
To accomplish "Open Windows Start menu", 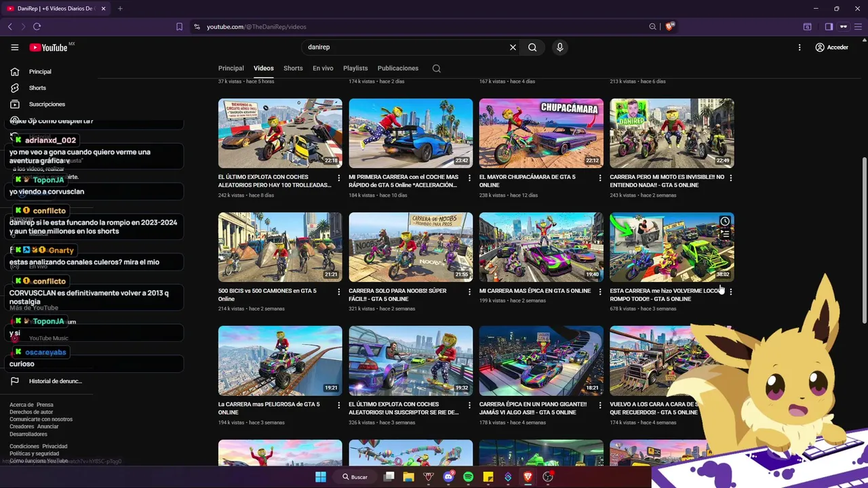I will click(x=321, y=476).
